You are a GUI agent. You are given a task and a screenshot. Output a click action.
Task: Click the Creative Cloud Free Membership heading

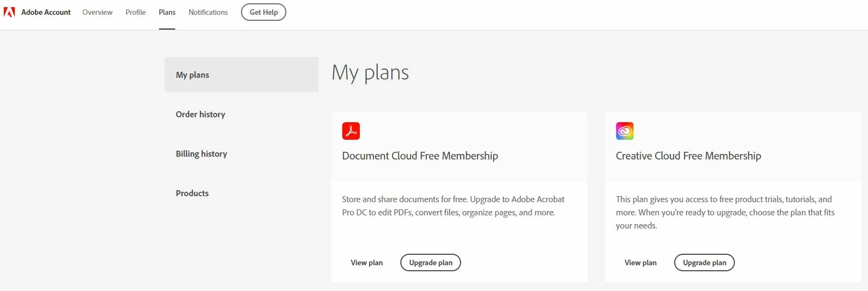(688, 156)
